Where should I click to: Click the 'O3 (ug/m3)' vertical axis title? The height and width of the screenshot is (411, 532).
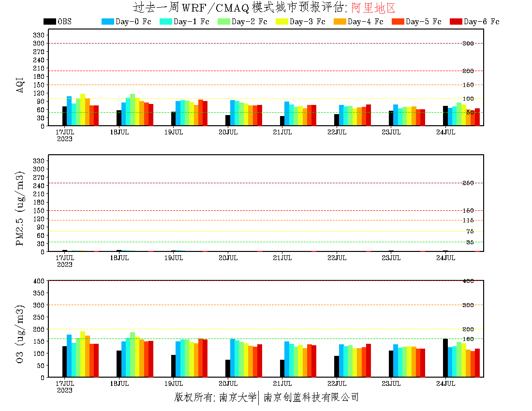click(20, 334)
